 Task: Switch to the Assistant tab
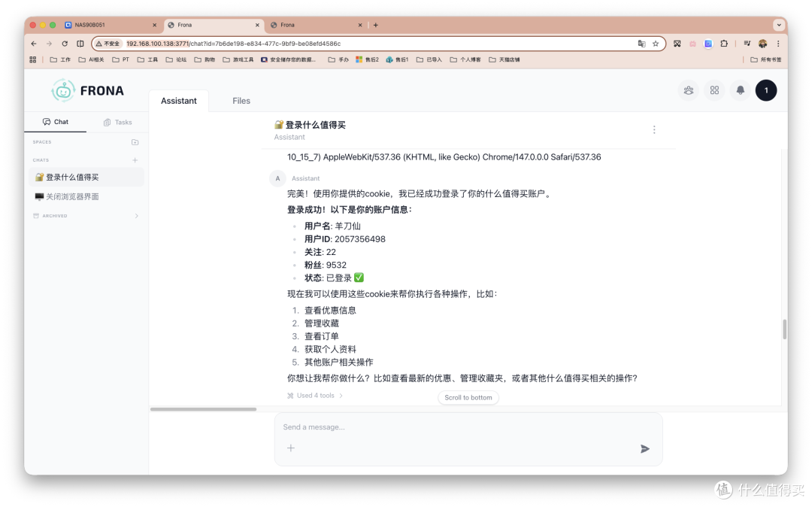[x=179, y=101]
